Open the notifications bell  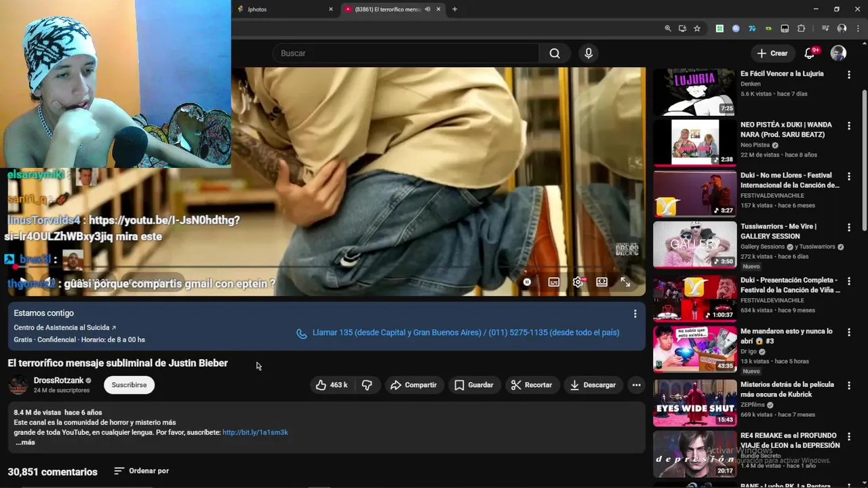[810, 54]
